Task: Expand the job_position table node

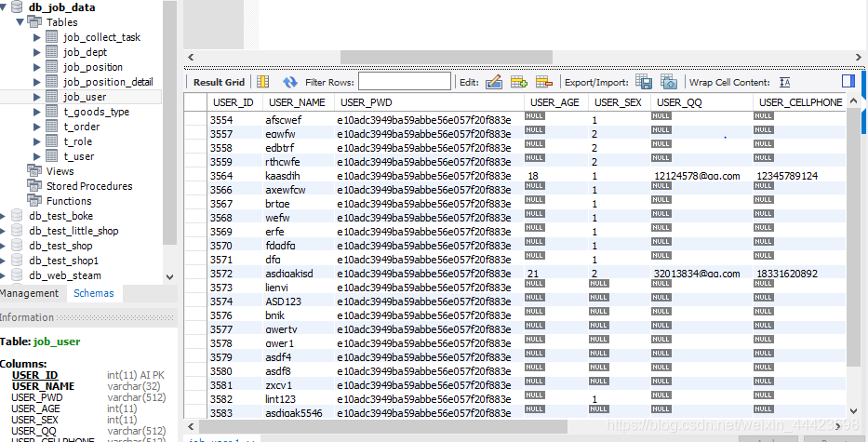Action: pos(37,67)
